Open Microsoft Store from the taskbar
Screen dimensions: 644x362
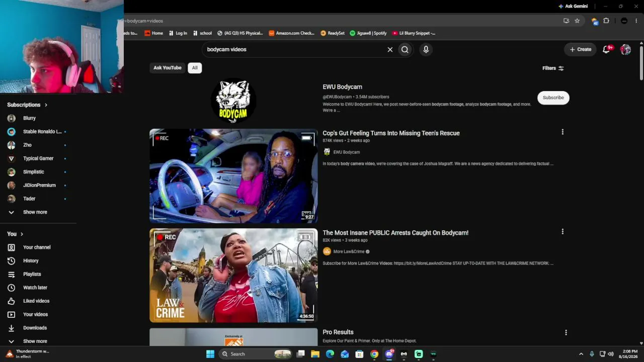(x=359, y=354)
